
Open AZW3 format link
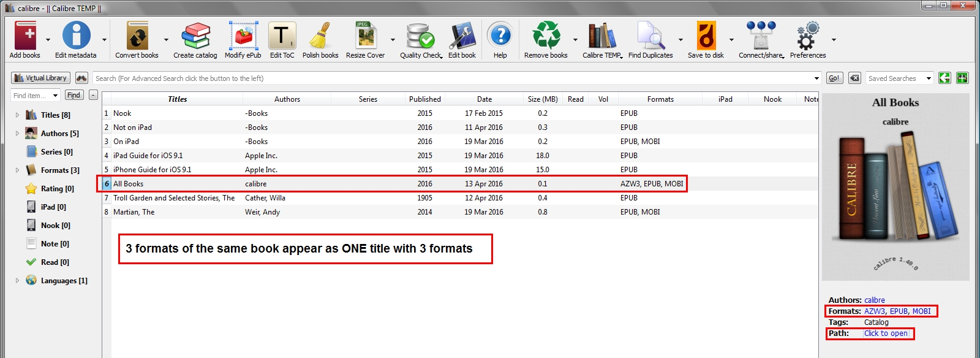coord(875,311)
